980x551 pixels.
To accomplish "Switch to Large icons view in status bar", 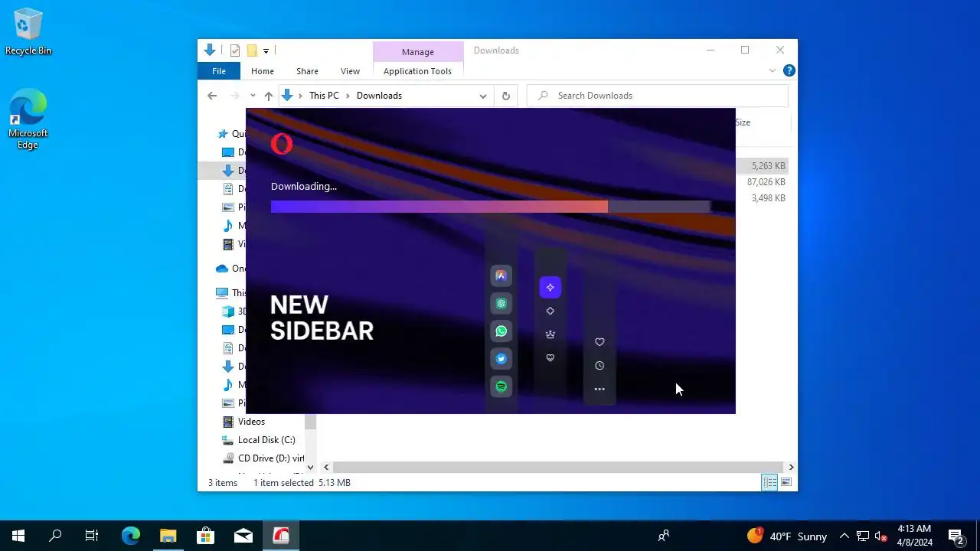I will 786,482.
